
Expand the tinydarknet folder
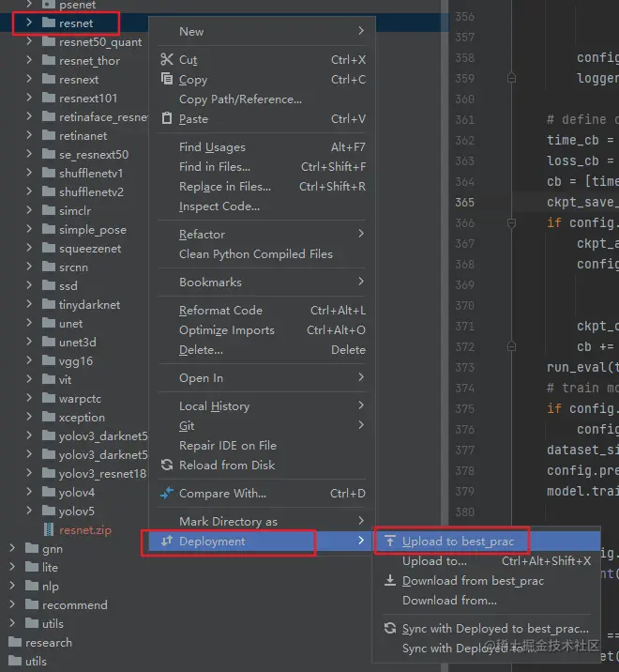coord(29,304)
